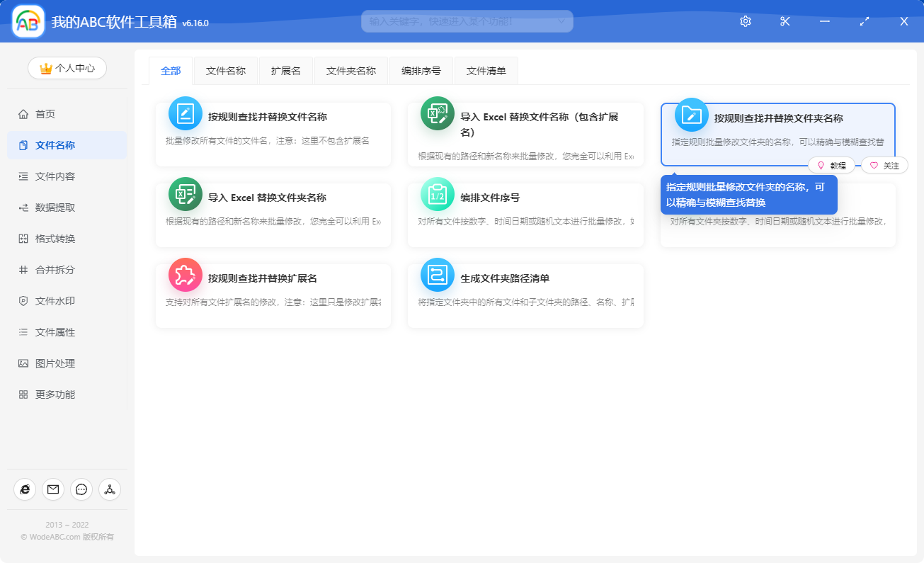This screenshot has width=924, height=563.
Task: Open settings via the gear icon
Action: click(x=745, y=21)
